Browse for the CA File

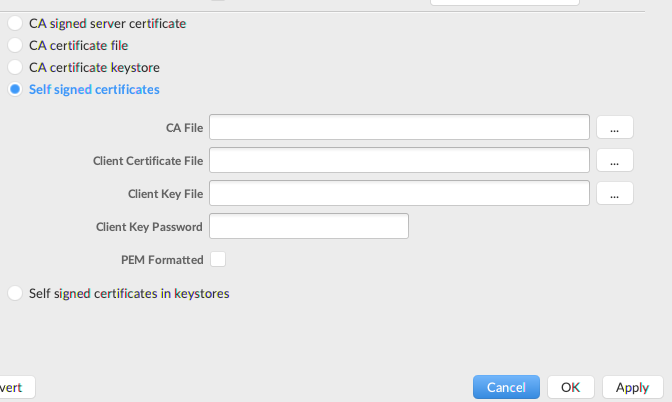click(x=615, y=127)
